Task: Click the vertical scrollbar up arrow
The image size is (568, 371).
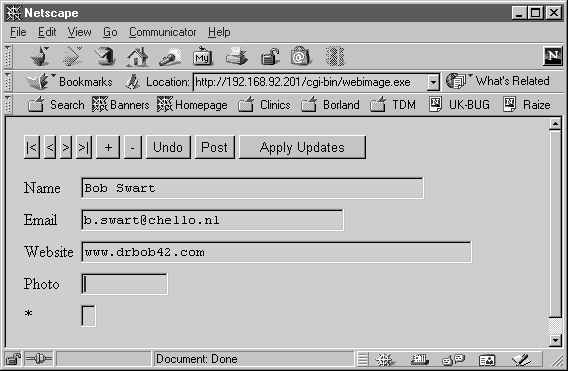Action: click(x=555, y=124)
